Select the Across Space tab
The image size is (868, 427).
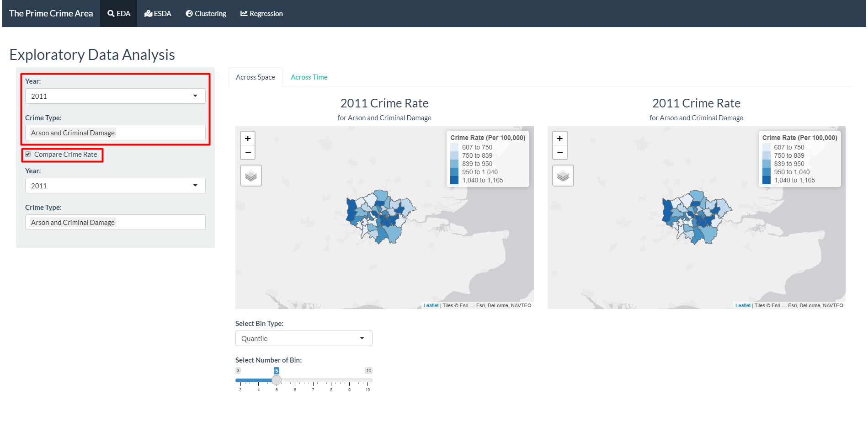pos(255,77)
